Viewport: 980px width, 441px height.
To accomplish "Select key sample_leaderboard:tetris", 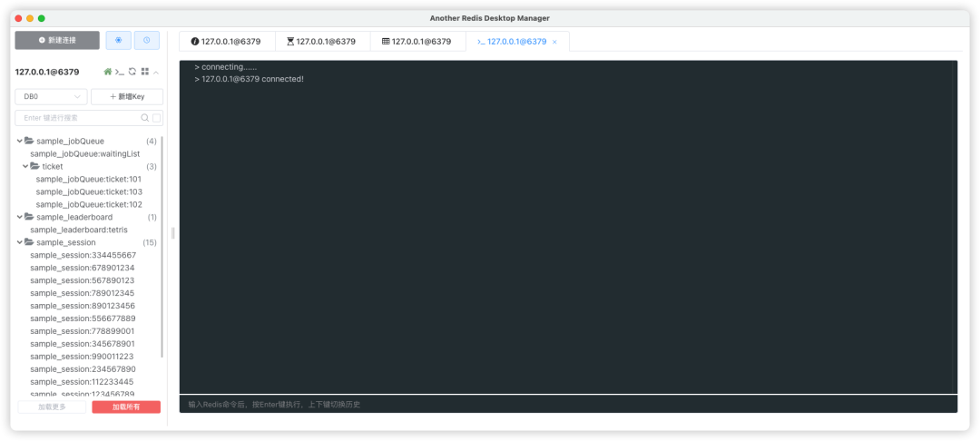I will [79, 230].
